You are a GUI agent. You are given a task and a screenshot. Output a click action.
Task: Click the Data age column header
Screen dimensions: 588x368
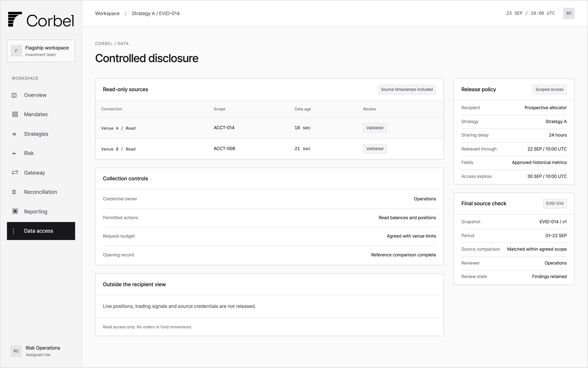pos(303,109)
